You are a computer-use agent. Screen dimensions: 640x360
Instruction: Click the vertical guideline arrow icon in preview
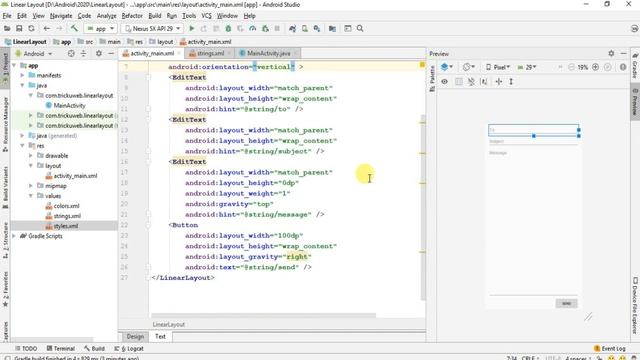[x=511, y=82]
